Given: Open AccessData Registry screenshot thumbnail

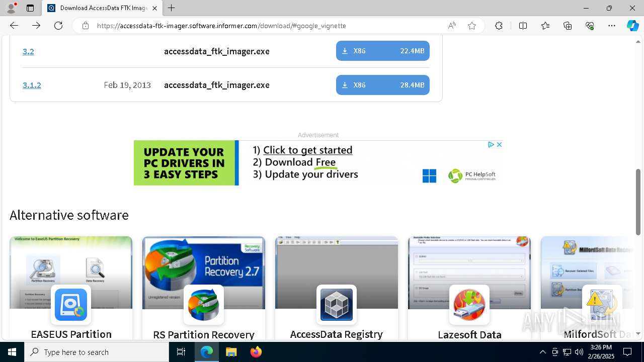Looking at the screenshot, I should click(337, 273).
